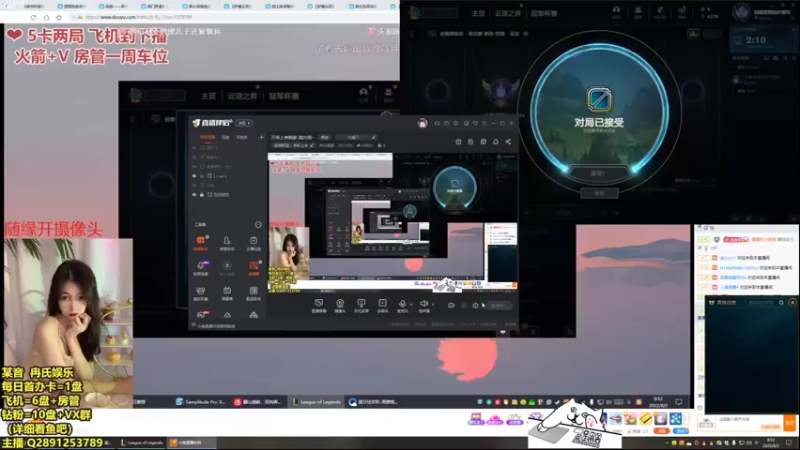This screenshot has height=450, width=800.
Task: Decline the match below the accept button
Action: (599, 193)
